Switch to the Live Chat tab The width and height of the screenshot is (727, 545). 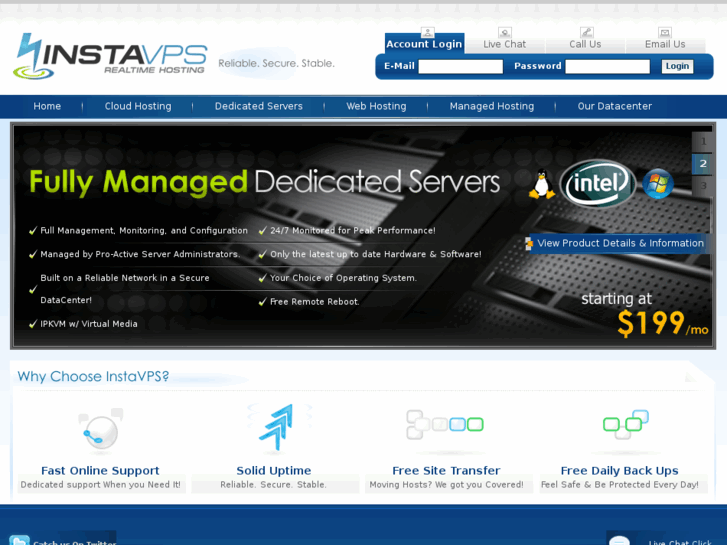point(504,44)
